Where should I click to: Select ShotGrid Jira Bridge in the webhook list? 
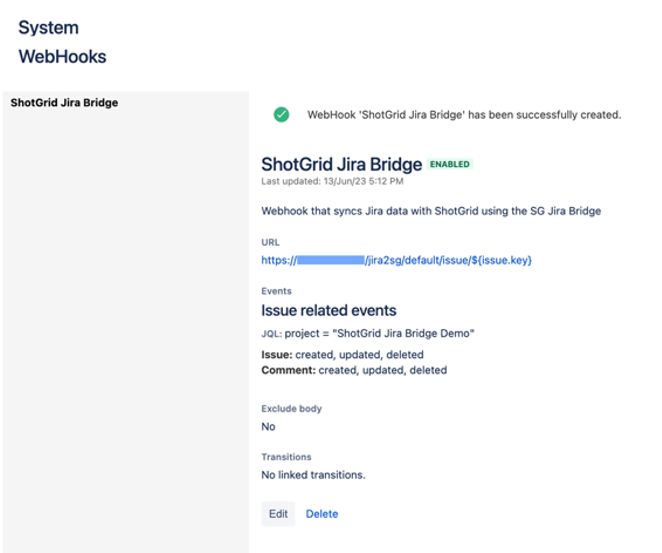64,103
